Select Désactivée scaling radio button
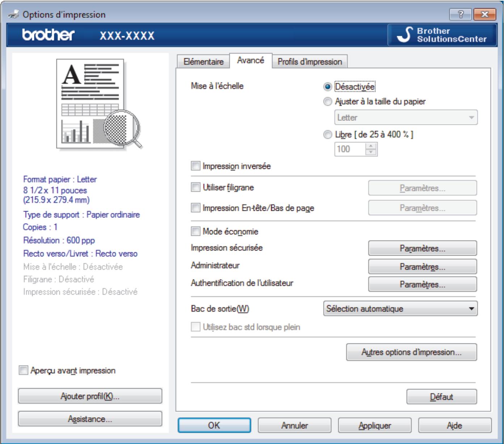The image size is (504, 444). pyautogui.click(x=328, y=87)
